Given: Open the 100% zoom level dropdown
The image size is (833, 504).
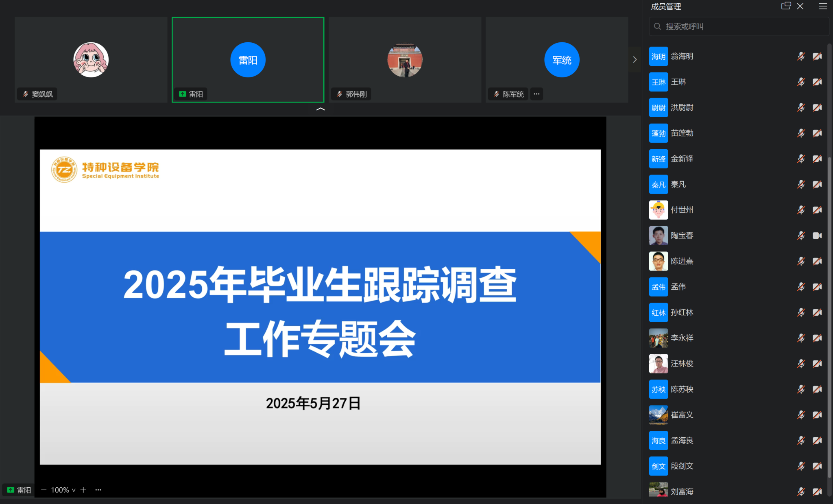Looking at the screenshot, I should tap(63, 490).
